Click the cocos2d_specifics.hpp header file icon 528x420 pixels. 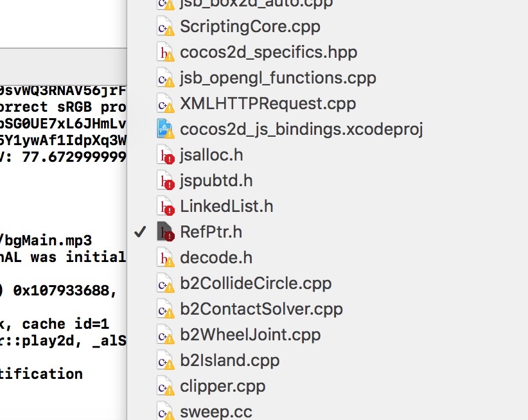coord(166,53)
